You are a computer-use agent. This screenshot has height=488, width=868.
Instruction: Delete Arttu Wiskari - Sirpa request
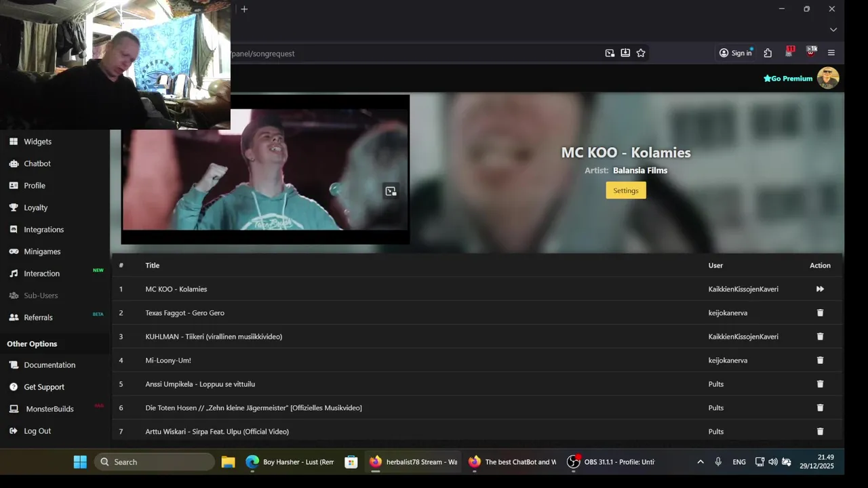click(820, 431)
